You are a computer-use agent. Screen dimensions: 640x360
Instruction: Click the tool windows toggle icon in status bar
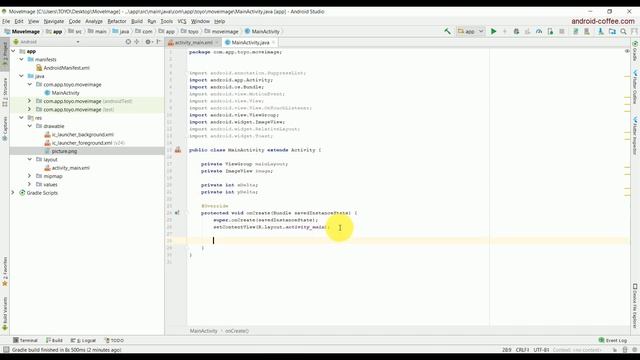coord(6,350)
